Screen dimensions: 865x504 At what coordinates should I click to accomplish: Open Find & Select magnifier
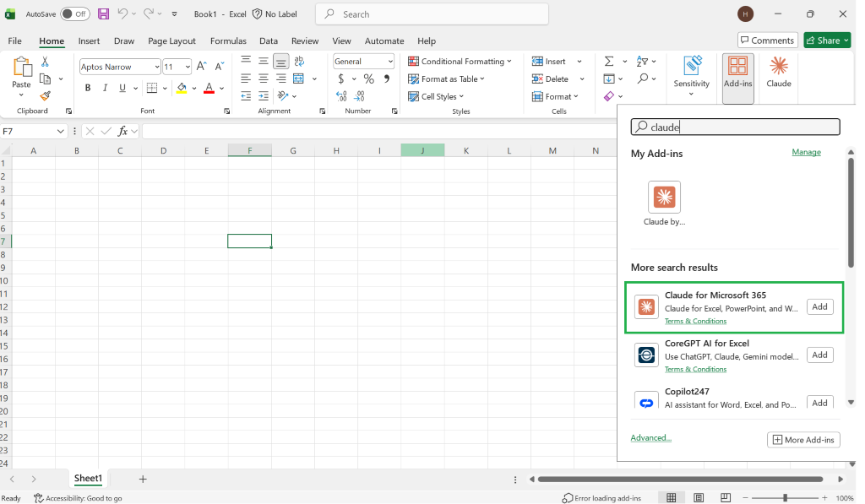click(x=642, y=79)
